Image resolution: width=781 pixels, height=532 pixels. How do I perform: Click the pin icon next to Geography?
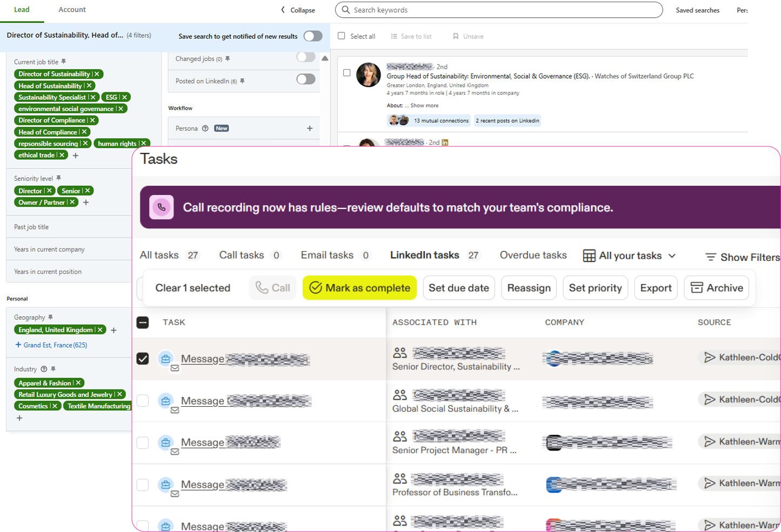pos(50,317)
